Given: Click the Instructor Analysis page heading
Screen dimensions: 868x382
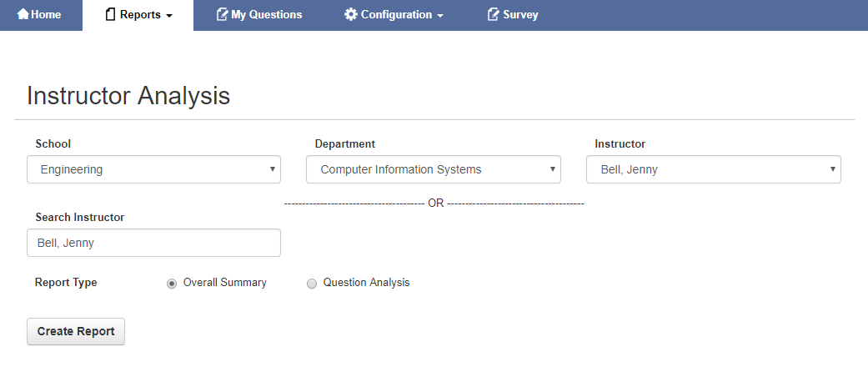Looking at the screenshot, I should pyautogui.click(x=128, y=96).
